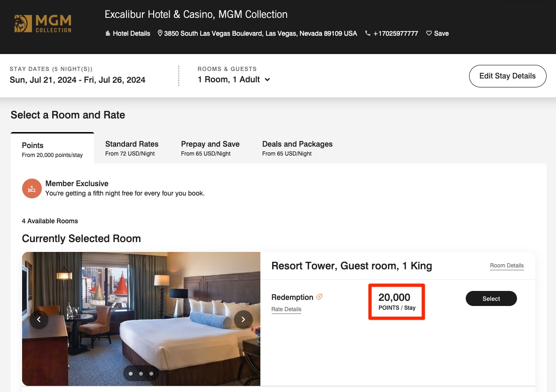556x392 pixels.
Task: Call the hotel phone number link
Action: pos(395,33)
